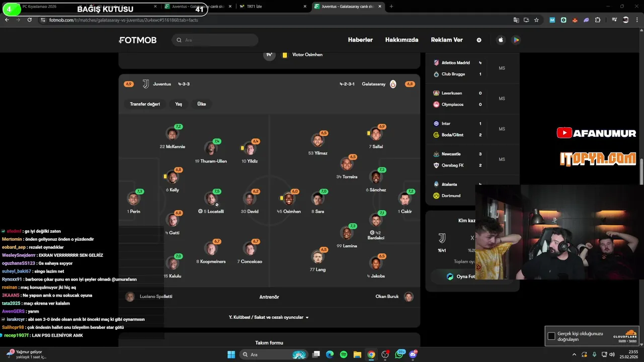Select Koopmeiners' player portrait

coord(211,248)
